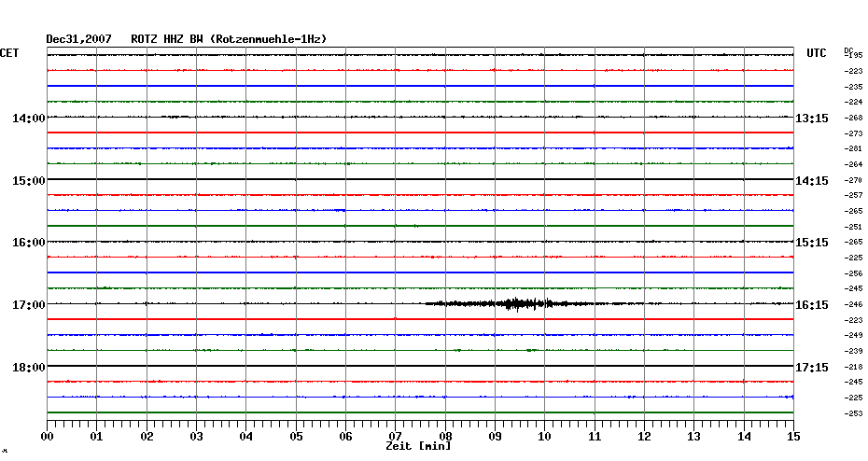The height and width of the screenshot is (461, 868).
Task: Click minute axis tick label 07
Action: click(x=396, y=437)
